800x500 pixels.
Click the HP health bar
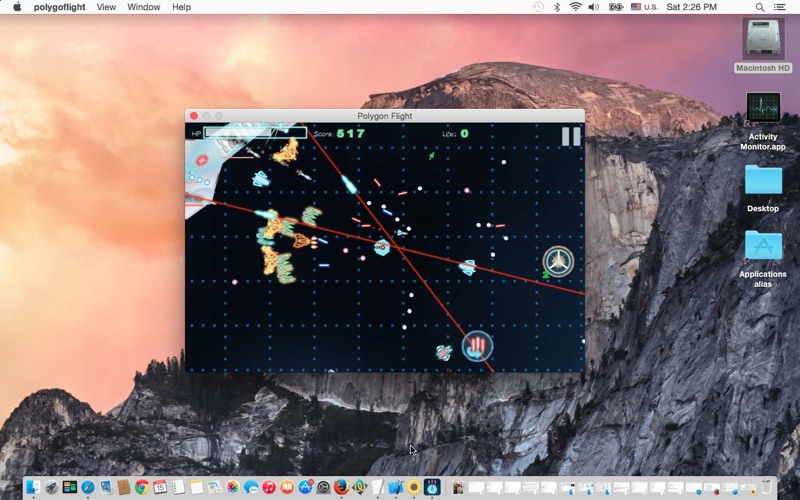[x=255, y=133]
